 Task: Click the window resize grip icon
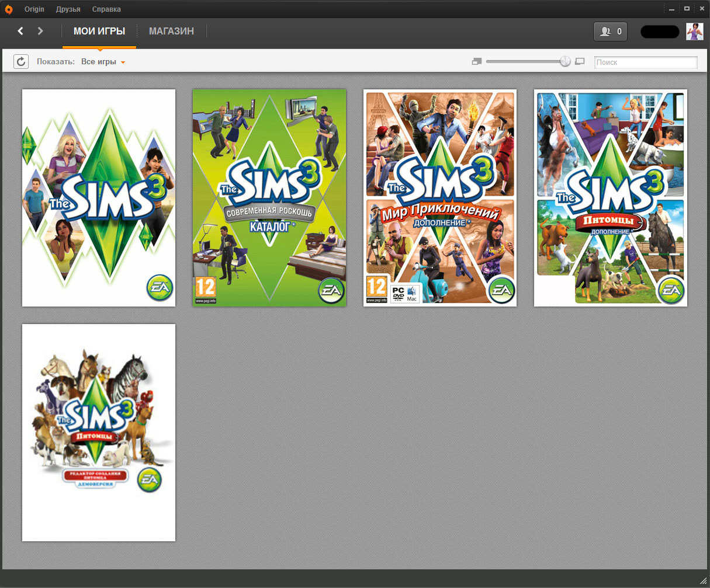(703, 580)
